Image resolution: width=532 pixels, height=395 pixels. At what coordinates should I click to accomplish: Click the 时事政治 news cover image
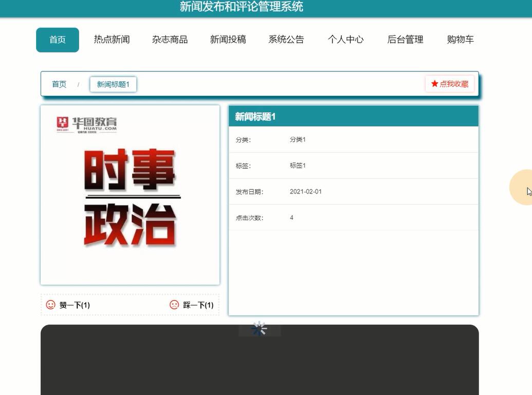(x=130, y=195)
